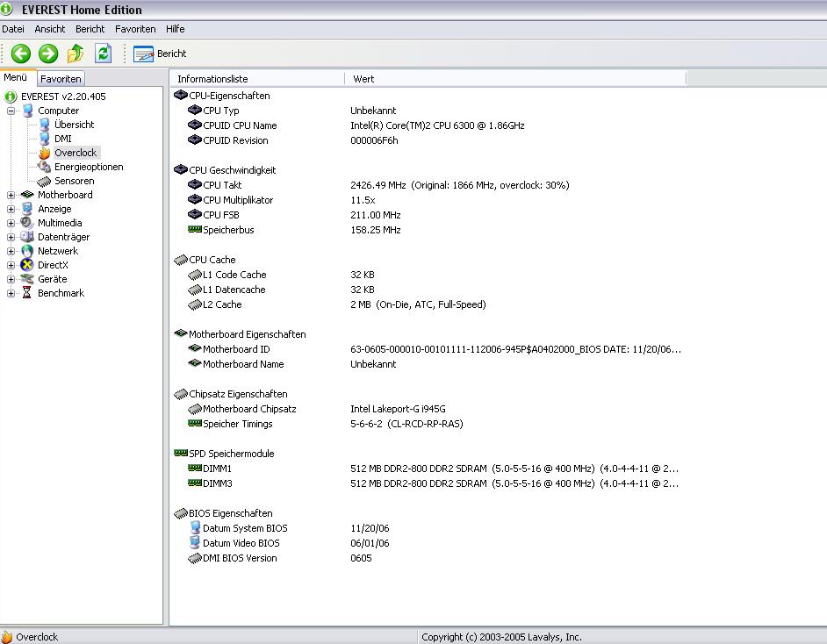Open the Bericht report wizard
Viewport: 827px width, 644px height.
(160, 54)
